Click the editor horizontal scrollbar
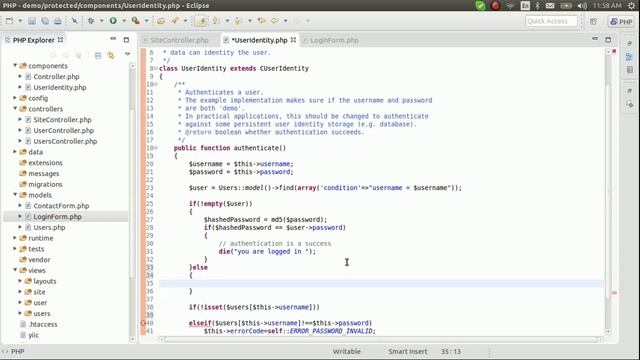This screenshot has height=360, width=640. click(382, 339)
